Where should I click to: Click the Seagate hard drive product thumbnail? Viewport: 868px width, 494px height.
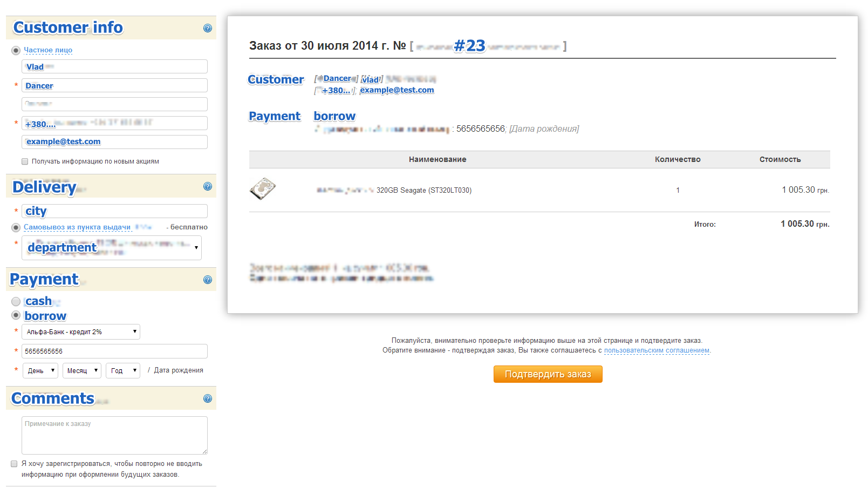[x=263, y=190]
